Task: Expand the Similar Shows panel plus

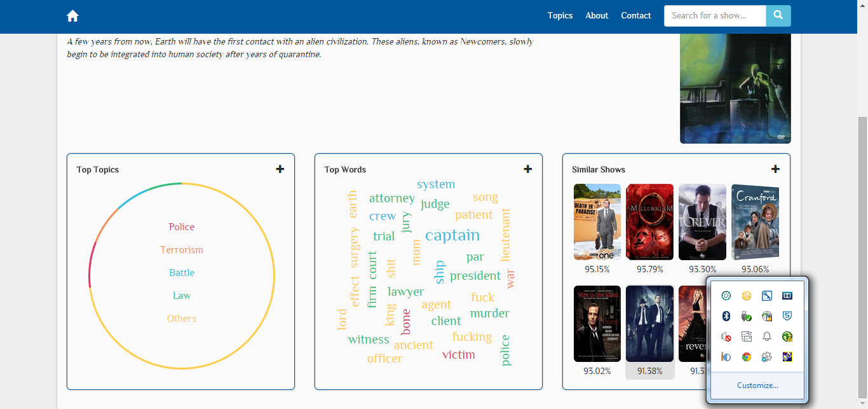Action: point(775,169)
